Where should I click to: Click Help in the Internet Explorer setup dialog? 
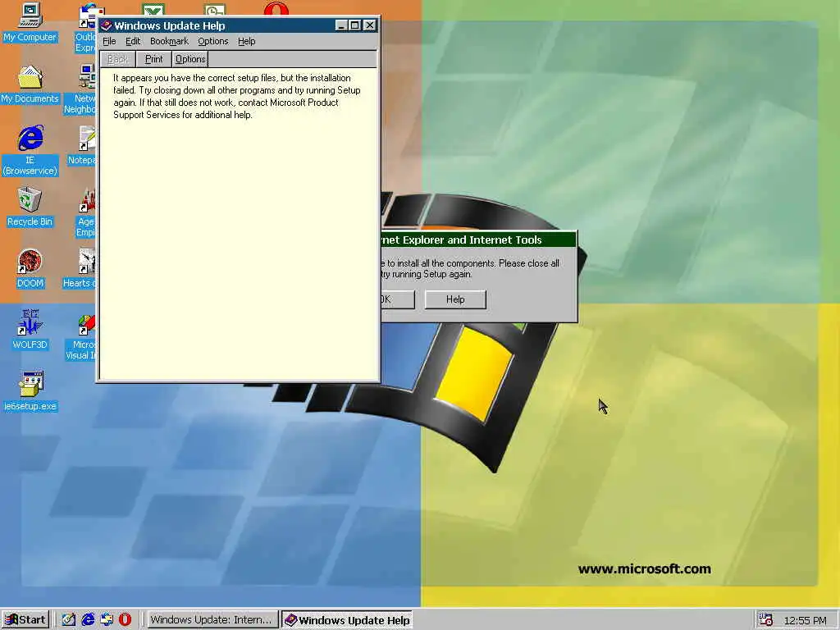pos(455,299)
